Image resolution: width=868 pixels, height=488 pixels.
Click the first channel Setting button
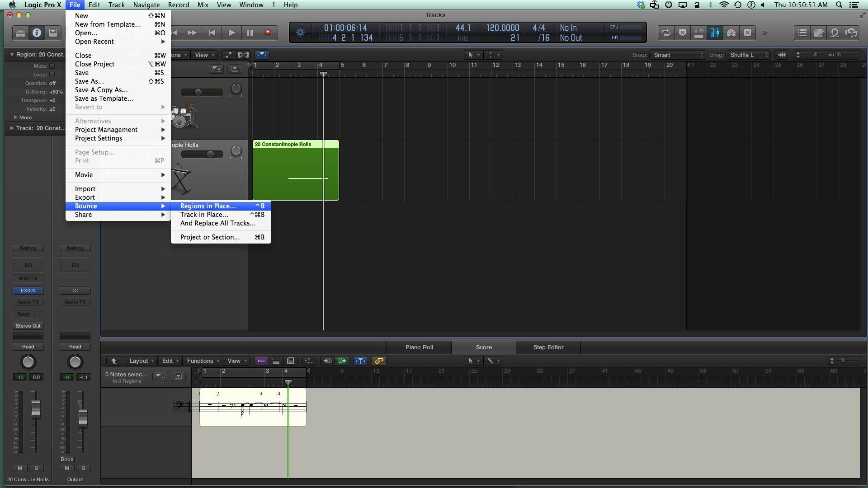point(28,248)
